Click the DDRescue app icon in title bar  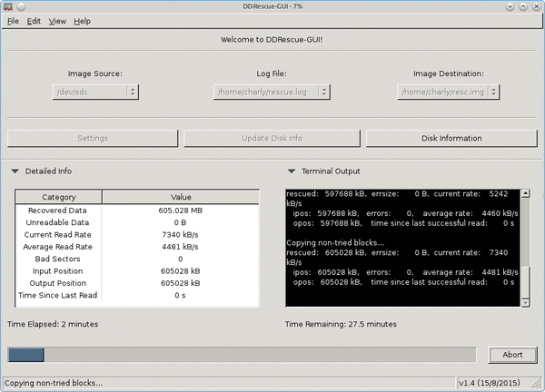[8, 6]
